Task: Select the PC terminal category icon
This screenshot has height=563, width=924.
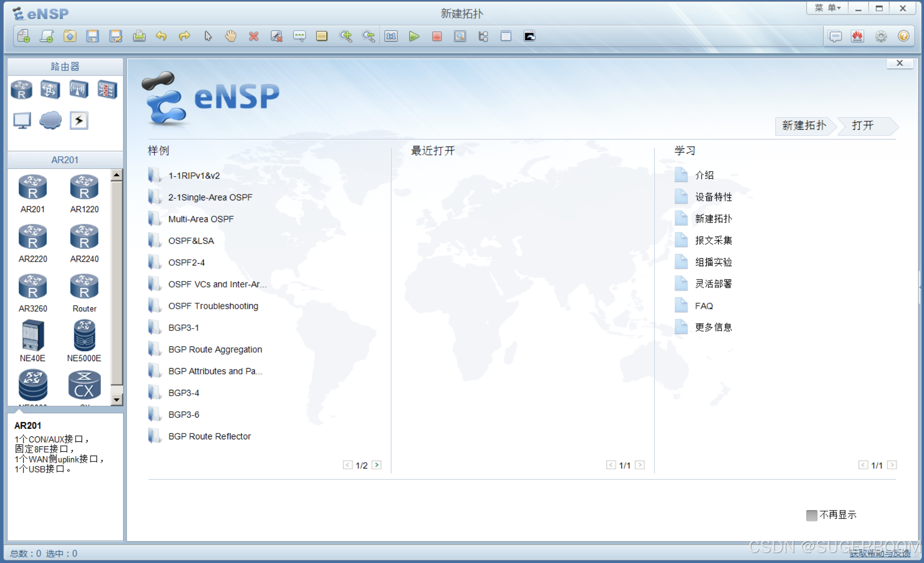Action: point(22,120)
